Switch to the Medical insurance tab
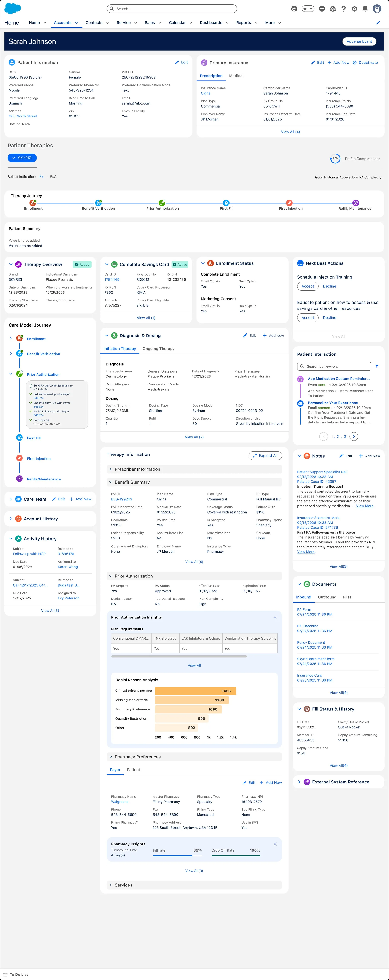389x980 pixels. point(236,76)
